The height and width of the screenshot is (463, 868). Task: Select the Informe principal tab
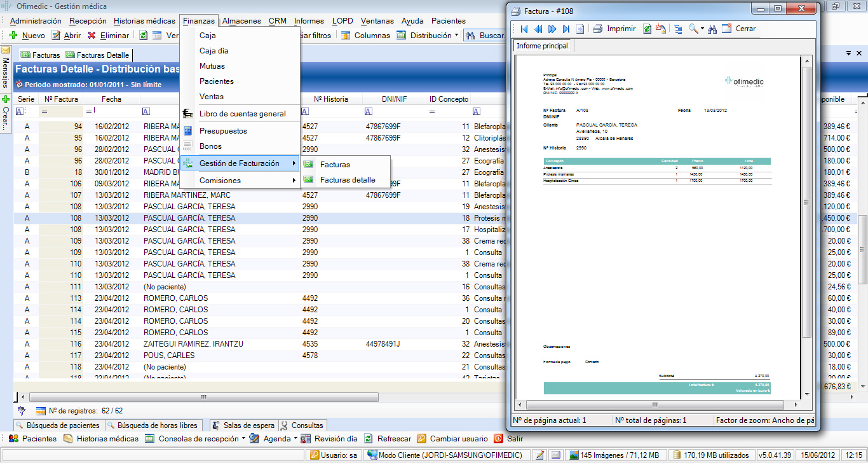point(541,46)
